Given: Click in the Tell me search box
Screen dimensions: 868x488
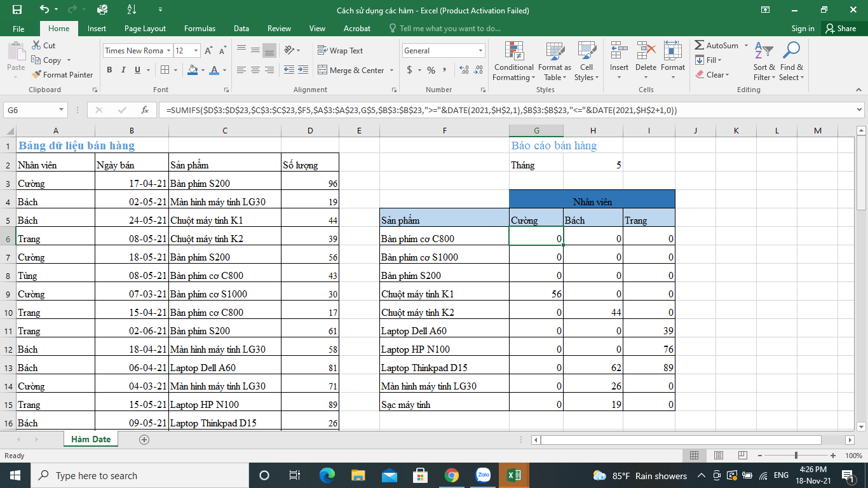Looking at the screenshot, I should pos(450,29).
